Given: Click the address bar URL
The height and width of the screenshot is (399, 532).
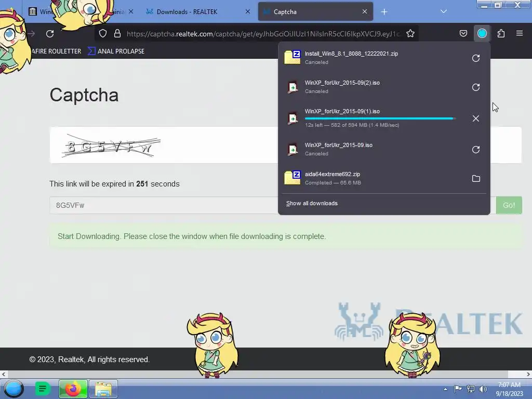Looking at the screenshot, I should (x=263, y=34).
